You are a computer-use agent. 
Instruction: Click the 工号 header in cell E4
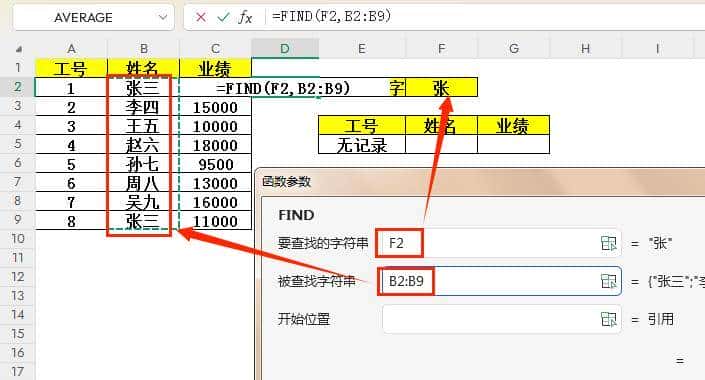click(362, 125)
